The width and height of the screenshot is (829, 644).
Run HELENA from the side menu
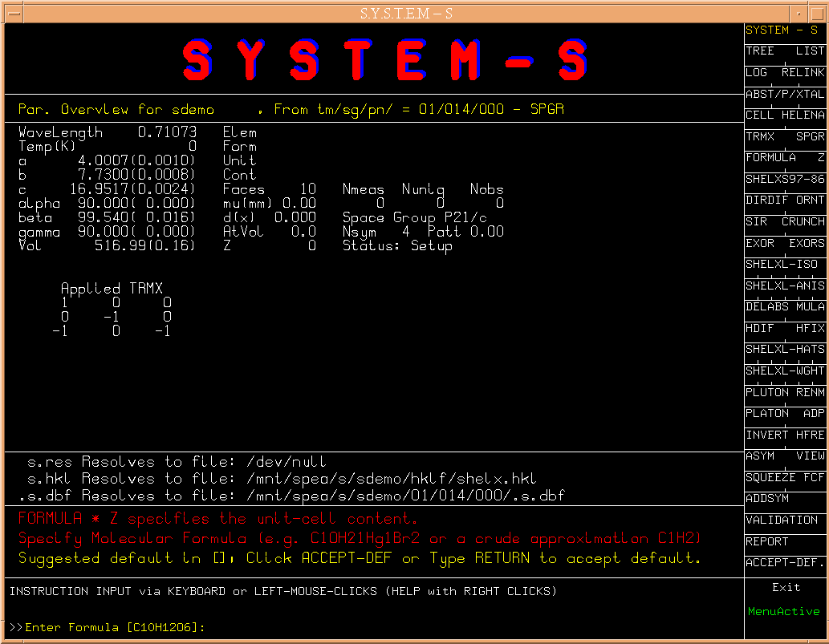(x=803, y=115)
